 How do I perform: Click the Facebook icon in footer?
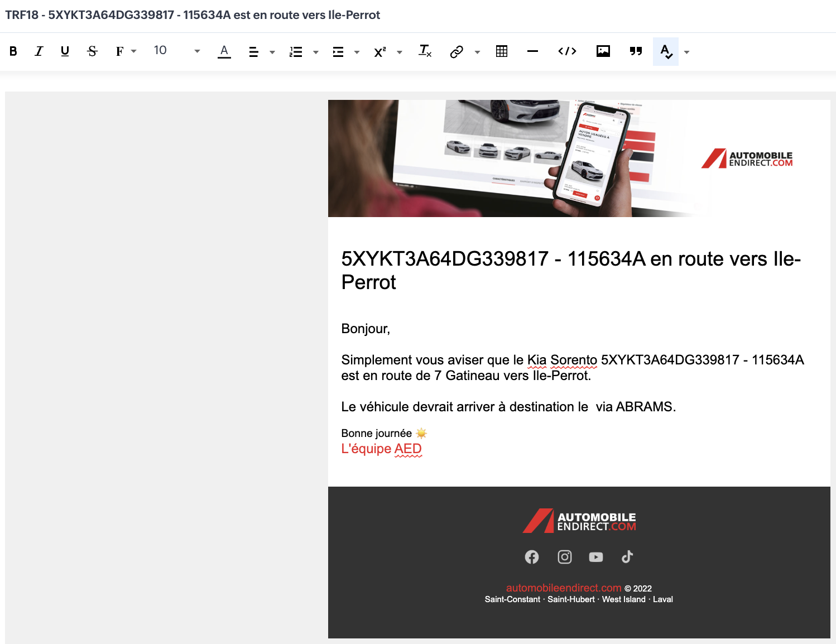point(532,557)
